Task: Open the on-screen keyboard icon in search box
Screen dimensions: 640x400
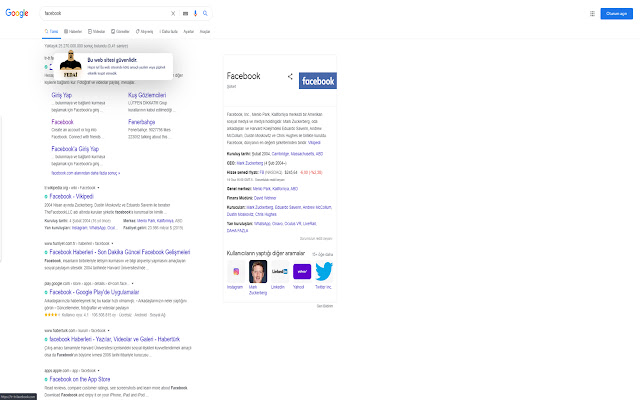Action: point(185,13)
